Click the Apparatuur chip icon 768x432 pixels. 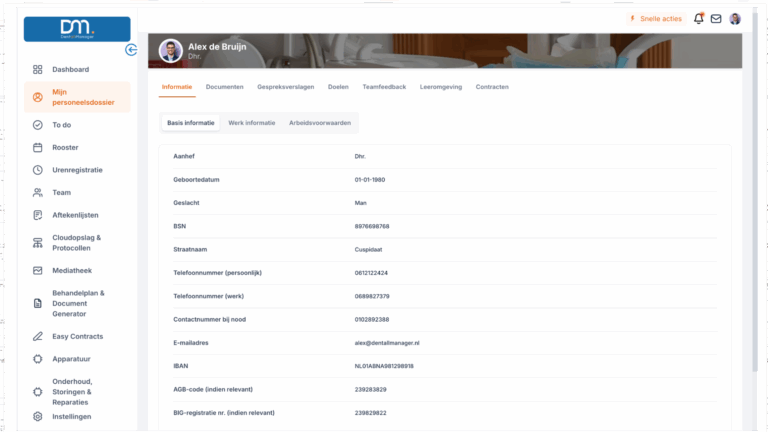click(x=38, y=359)
